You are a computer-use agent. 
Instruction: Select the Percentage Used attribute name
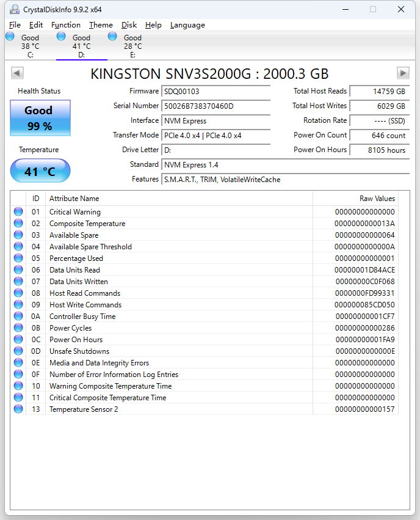[76, 258]
